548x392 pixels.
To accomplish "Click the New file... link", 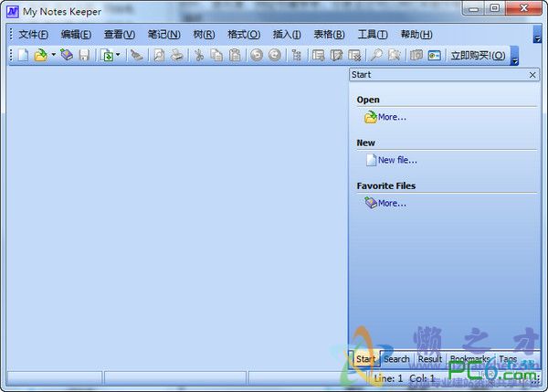I will click(397, 160).
